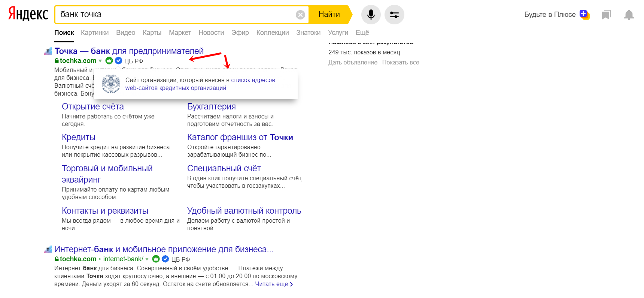Click green crown badge on first result

click(109, 61)
